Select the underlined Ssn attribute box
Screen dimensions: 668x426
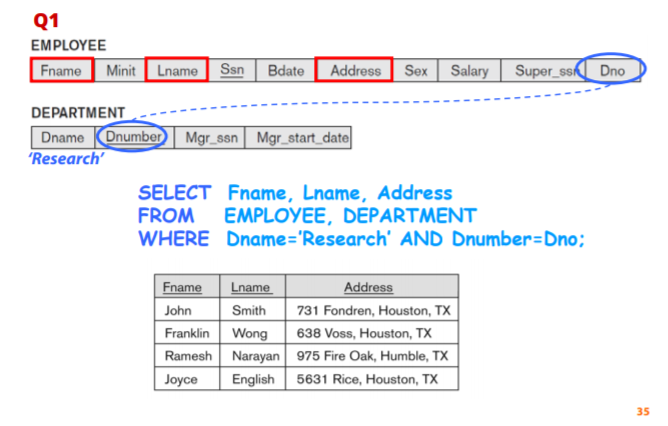[232, 70]
